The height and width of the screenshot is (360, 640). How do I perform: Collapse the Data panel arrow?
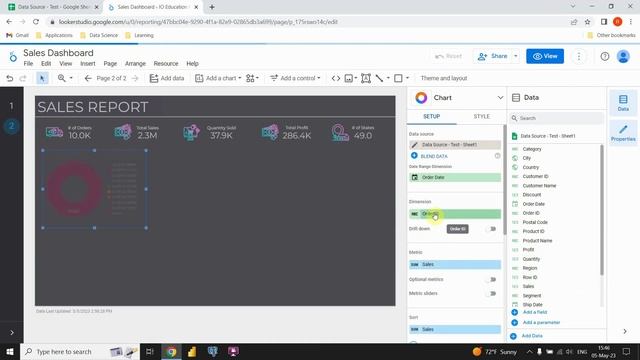[x=624, y=331]
